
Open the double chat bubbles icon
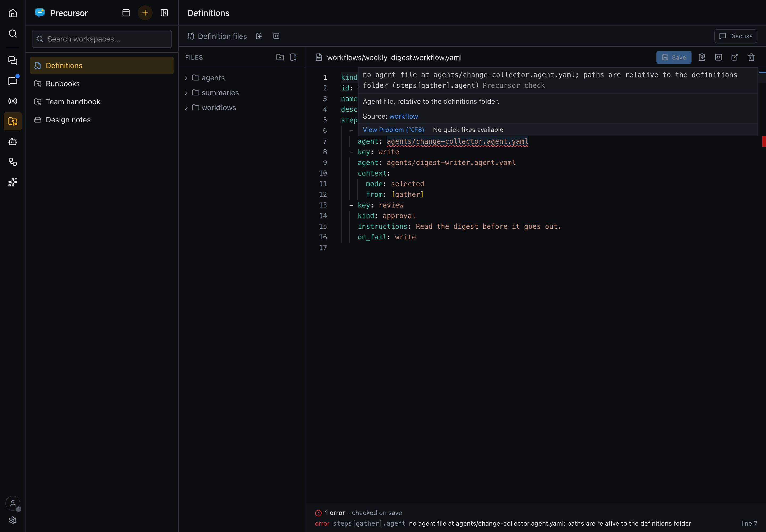13,60
